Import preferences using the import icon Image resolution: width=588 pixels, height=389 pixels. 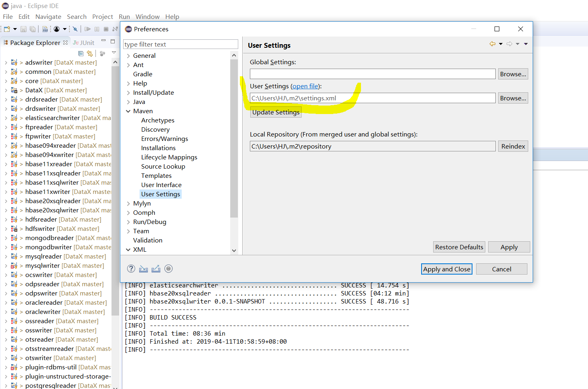coord(143,269)
